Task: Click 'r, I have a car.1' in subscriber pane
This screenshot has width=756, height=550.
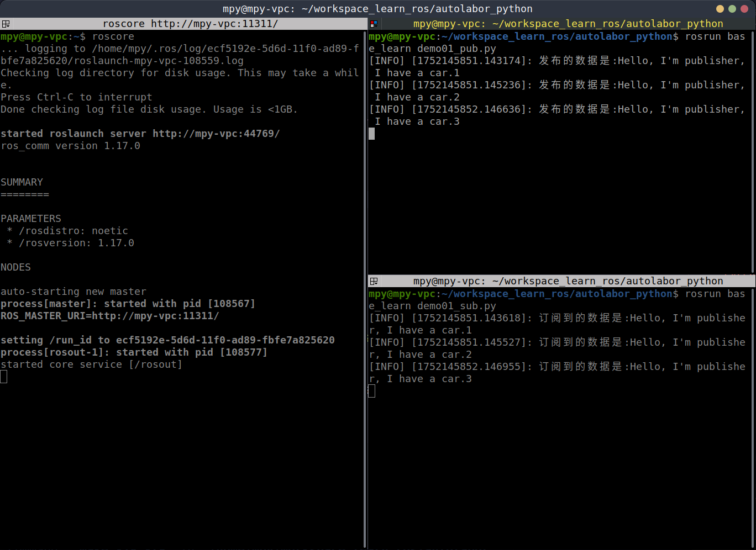Action: point(421,330)
